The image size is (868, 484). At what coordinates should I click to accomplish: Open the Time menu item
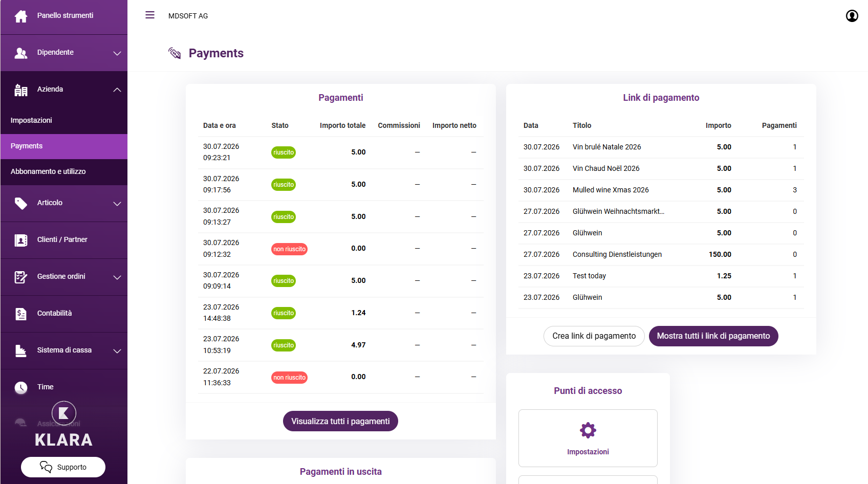[x=64, y=387]
